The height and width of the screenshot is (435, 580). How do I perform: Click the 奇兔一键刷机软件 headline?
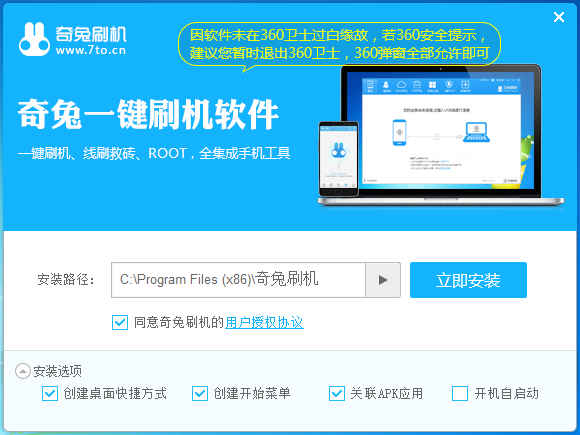[148, 114]
